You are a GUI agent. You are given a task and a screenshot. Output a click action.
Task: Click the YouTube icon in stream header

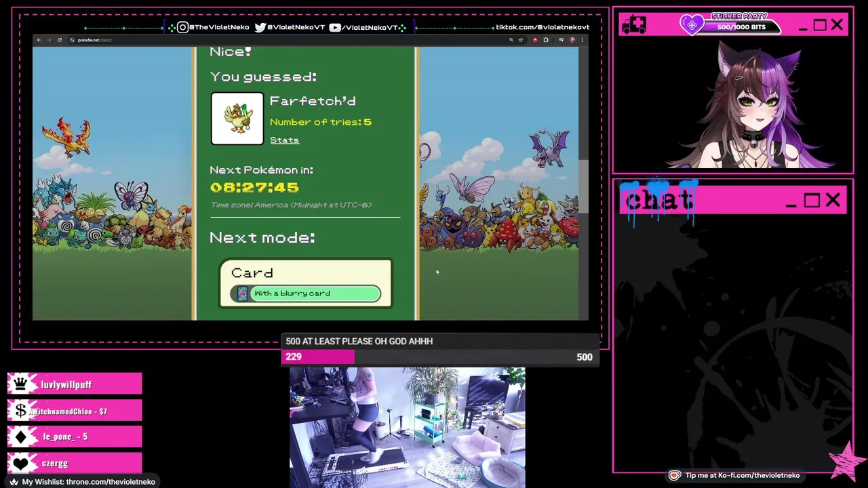[x=335, y=27]
